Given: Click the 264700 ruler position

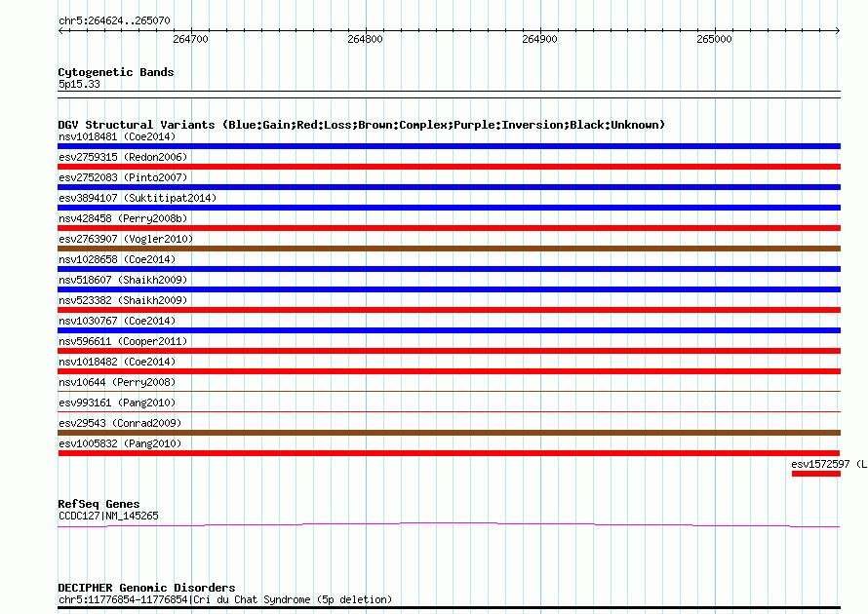Looking at the screenshot, I should [190, 39].
